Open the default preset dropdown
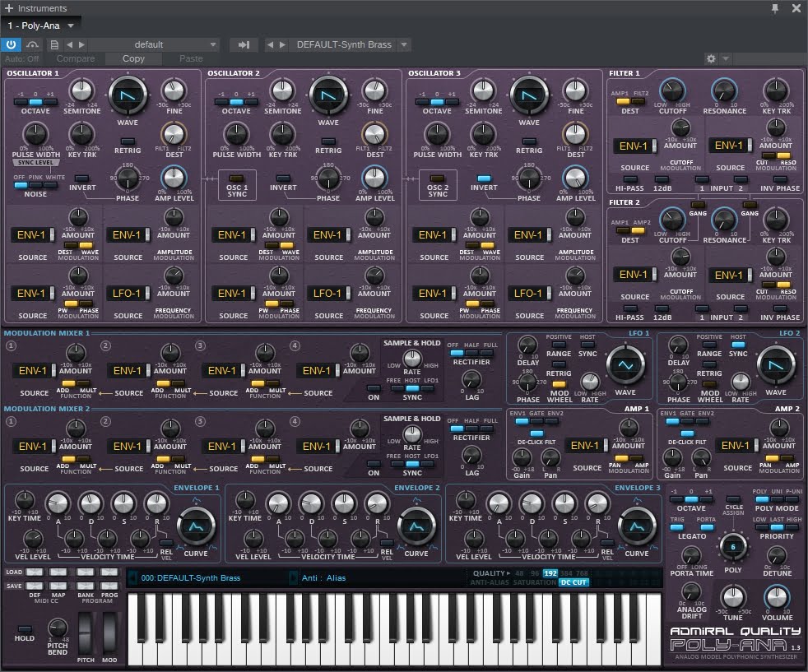Image resolution: width=808 pixels, height=672 pixels. 154,44
